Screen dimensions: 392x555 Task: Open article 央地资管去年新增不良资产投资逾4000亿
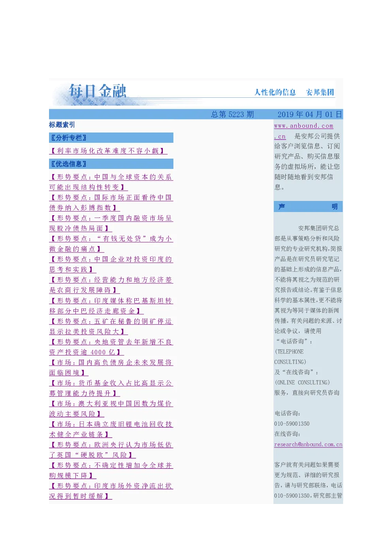(x=111, y=347)
